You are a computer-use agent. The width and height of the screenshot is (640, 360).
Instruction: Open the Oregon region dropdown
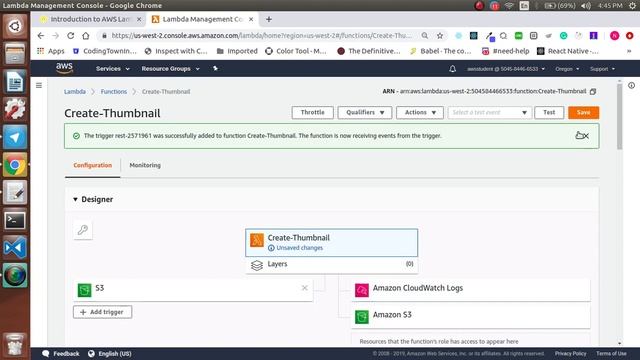(567, 69)
